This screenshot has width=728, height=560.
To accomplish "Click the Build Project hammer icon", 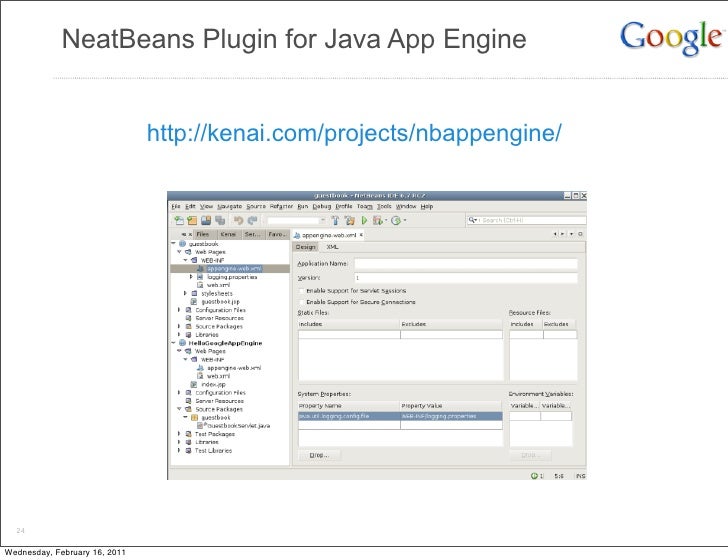I will tap(335, 221).
